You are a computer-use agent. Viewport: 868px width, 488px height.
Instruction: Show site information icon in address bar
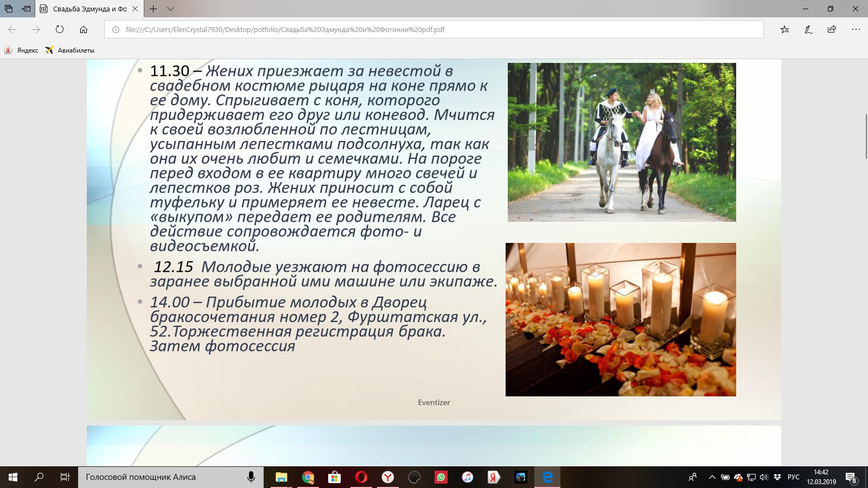116,29
